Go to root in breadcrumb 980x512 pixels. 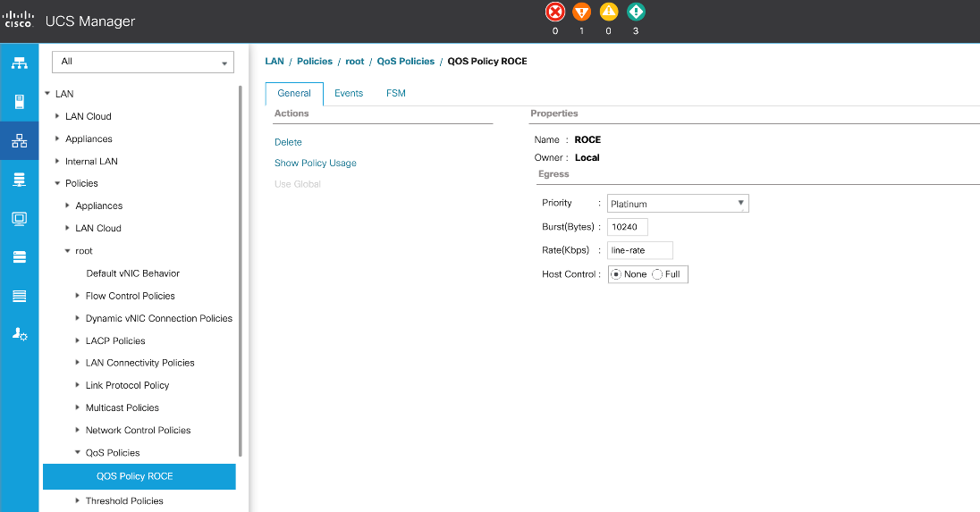(x=354, y=61)
